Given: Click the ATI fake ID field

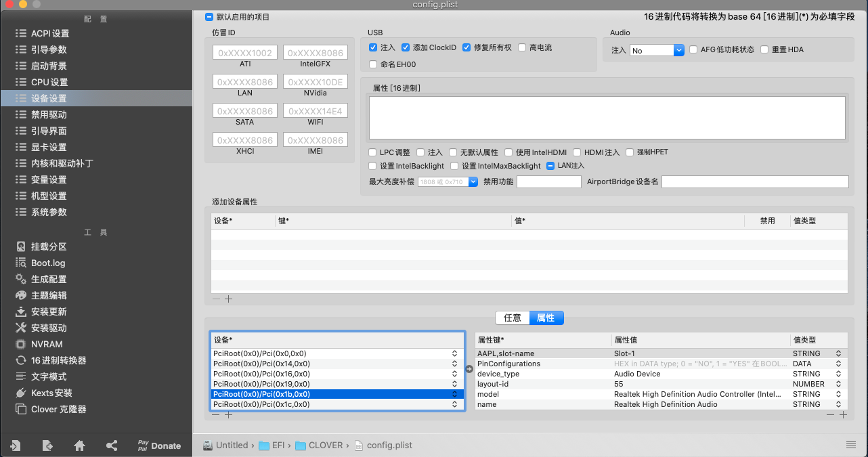Looking at the screenshot, I should click(245, 53).
